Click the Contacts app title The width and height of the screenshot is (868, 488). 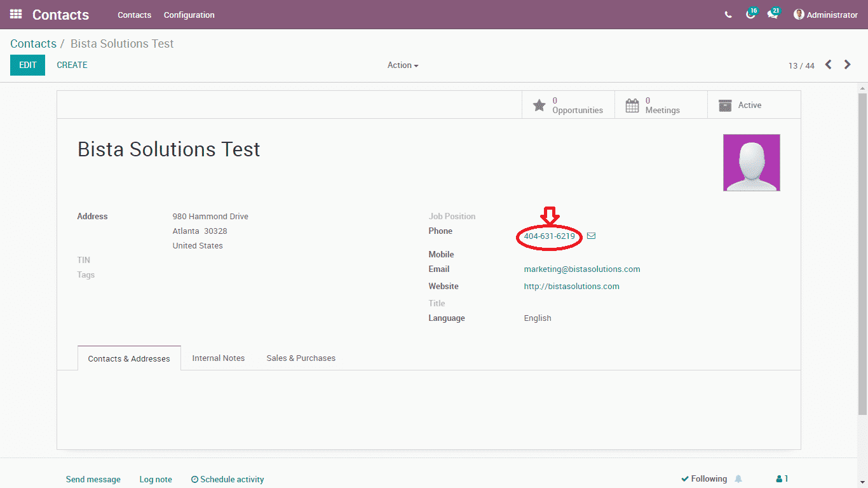click(x=61, y=15)
